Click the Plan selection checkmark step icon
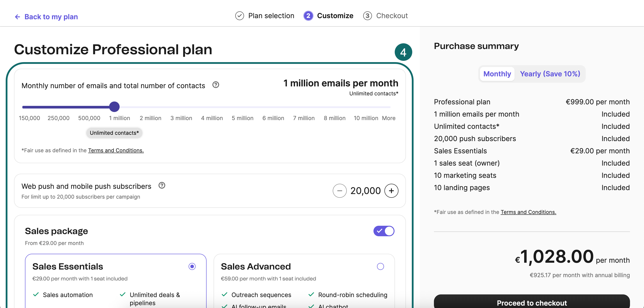 click(x=239, y=16)
